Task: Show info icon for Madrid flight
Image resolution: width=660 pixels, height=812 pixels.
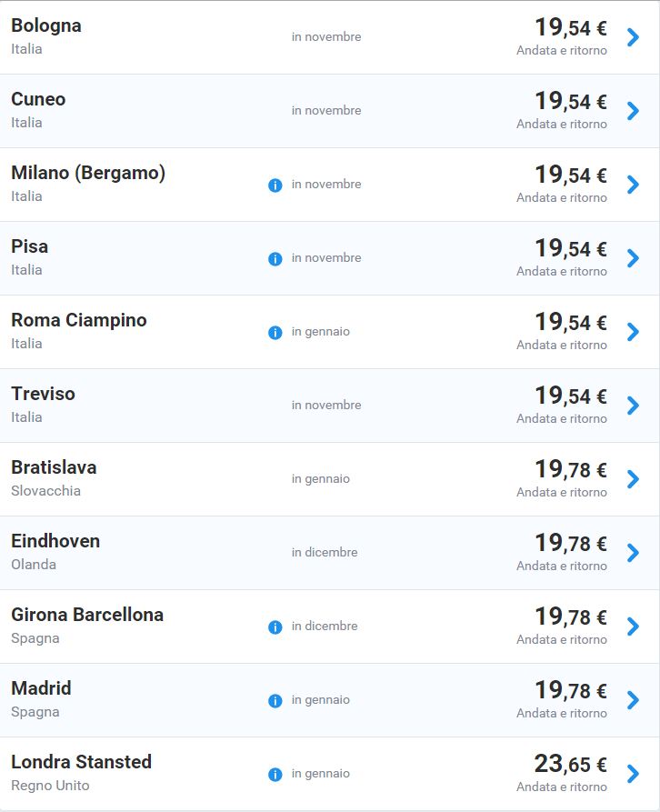Action: (x=275, y=700)
